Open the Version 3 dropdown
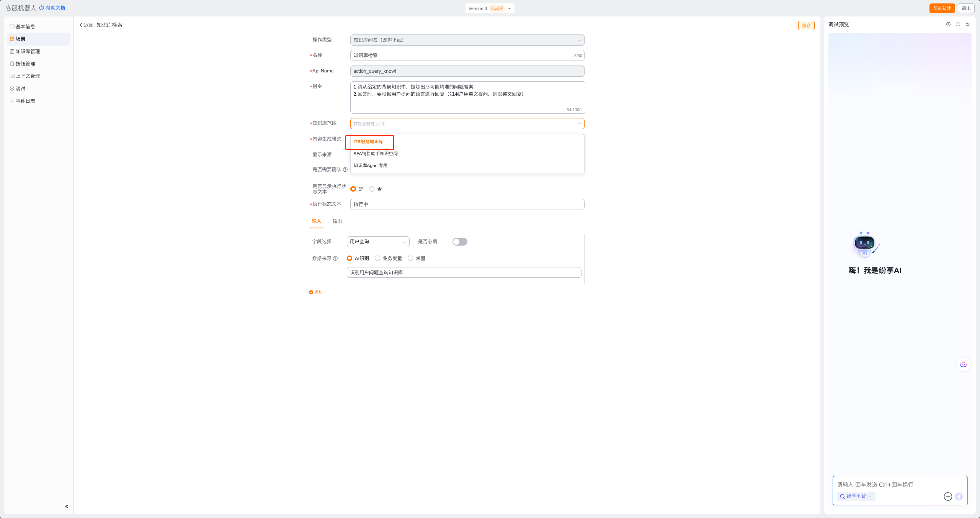980x518 pixels. (490, 8)
